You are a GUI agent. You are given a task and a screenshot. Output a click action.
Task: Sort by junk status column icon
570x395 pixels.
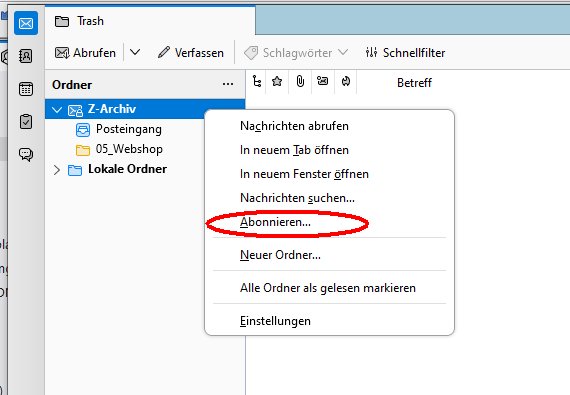click(346, 81)
